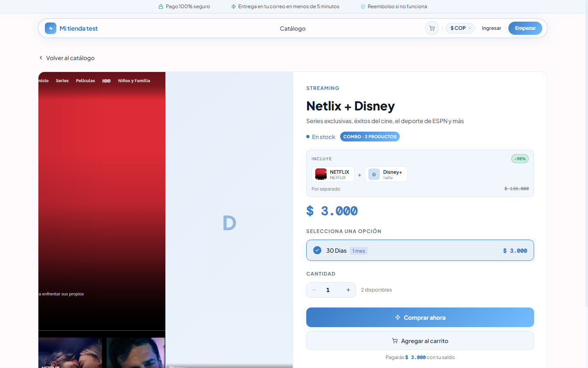Click the Películas tab in Netflix preview
The image size is (588, 368).
(x=85, y=81)
